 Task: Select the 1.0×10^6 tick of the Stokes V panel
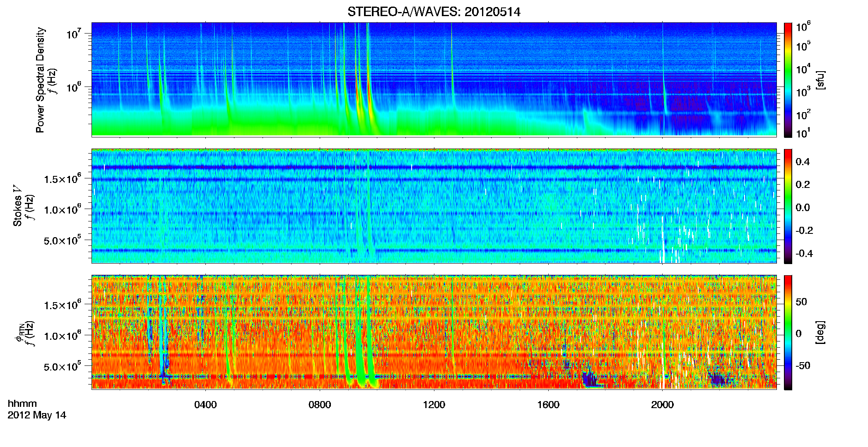[x=63, y=209]
